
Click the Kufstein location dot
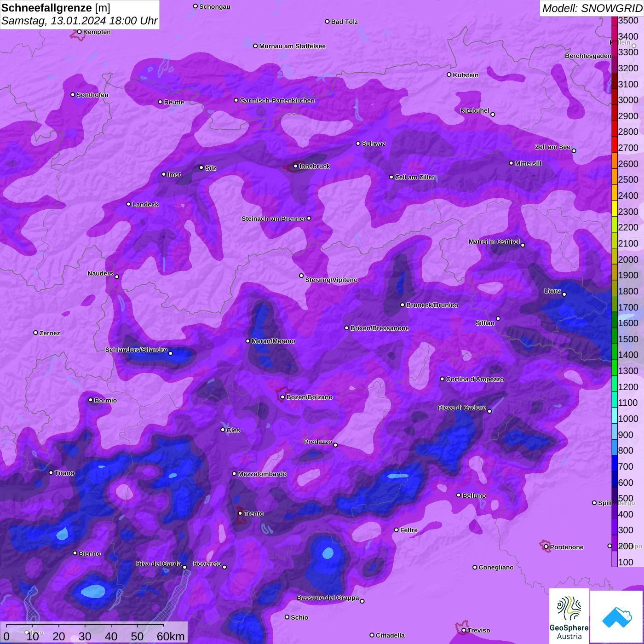pos(449,75)
